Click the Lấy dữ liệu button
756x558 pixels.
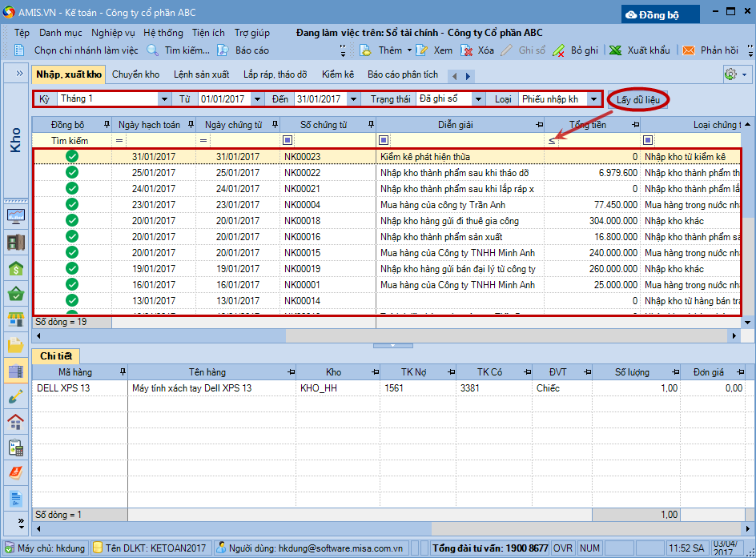pos(638,99)
